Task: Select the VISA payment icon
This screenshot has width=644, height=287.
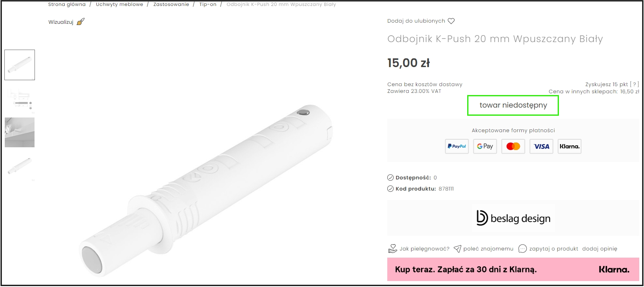Action: tap(541, 146)
